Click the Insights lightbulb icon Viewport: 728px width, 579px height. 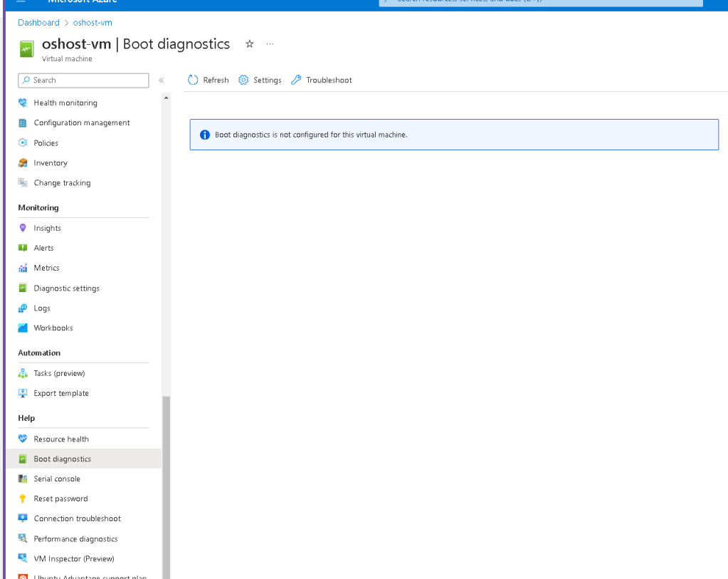click(23, 228)
